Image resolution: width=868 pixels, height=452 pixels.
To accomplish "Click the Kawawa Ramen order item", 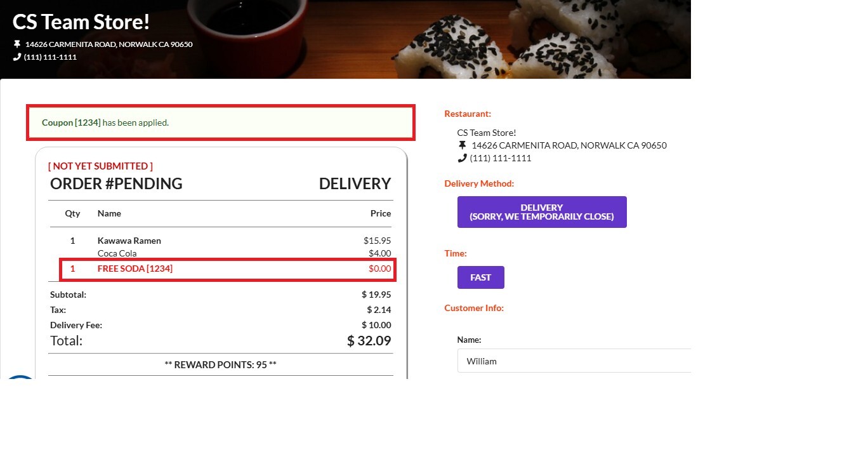I will click(x=129, y=241).
